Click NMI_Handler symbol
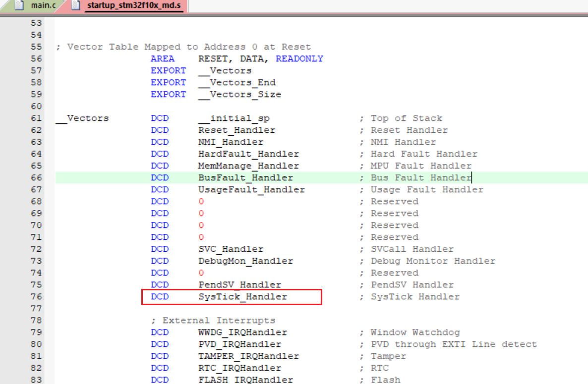Viewport: 588px width, 384px height. [x=231, y=142]
